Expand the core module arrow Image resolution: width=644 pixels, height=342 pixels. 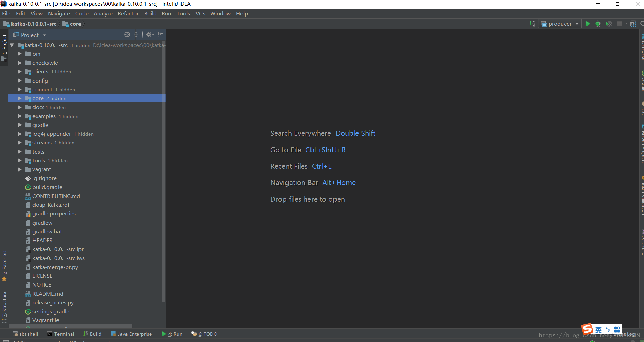pos(20,98)
